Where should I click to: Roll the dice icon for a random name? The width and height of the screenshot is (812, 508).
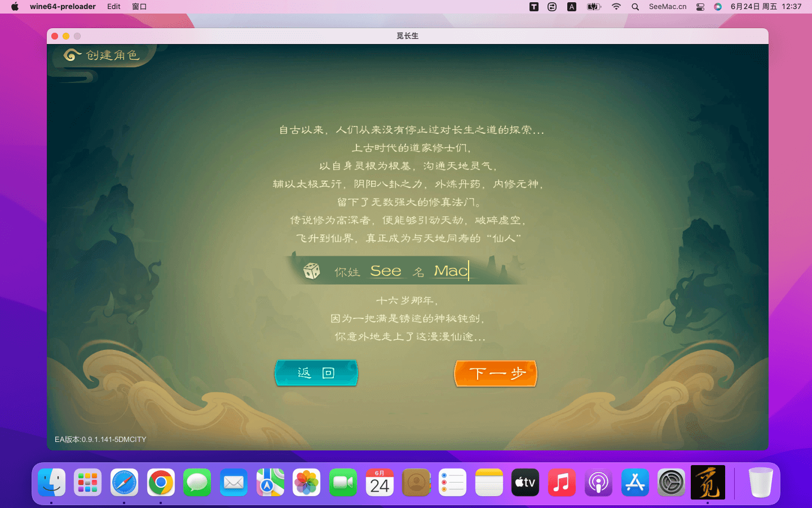[x=311, y=271]
